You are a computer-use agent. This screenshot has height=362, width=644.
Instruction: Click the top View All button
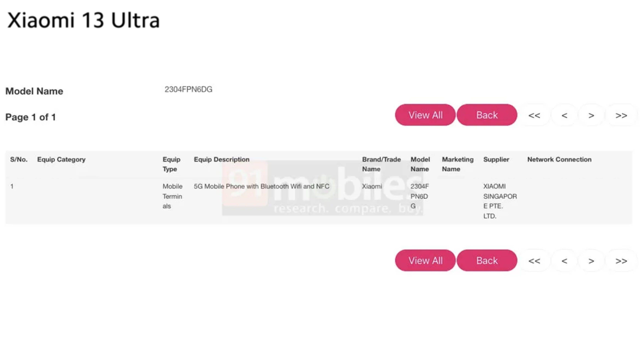click(425, 115)
